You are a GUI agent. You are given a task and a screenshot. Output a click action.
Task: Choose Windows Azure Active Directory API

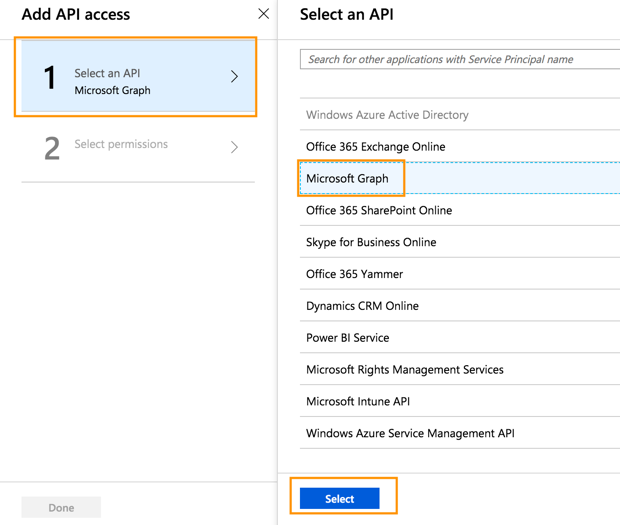point(387,115)
